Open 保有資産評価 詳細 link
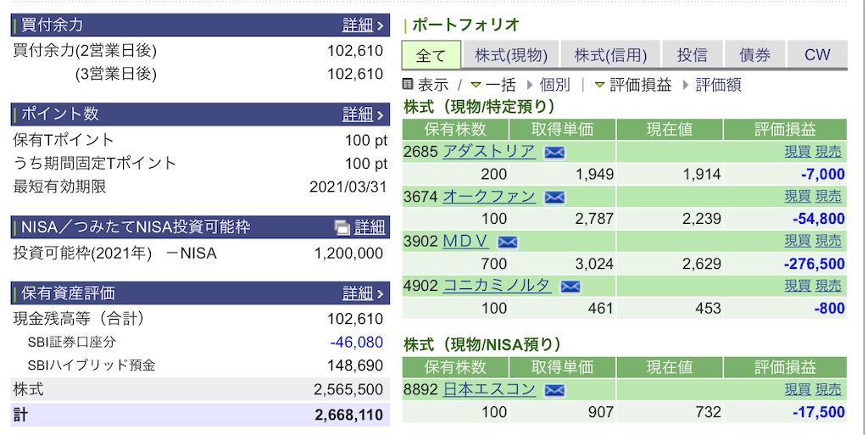The height and width of the screenshot is (435, 868). (x=363, y=293)
